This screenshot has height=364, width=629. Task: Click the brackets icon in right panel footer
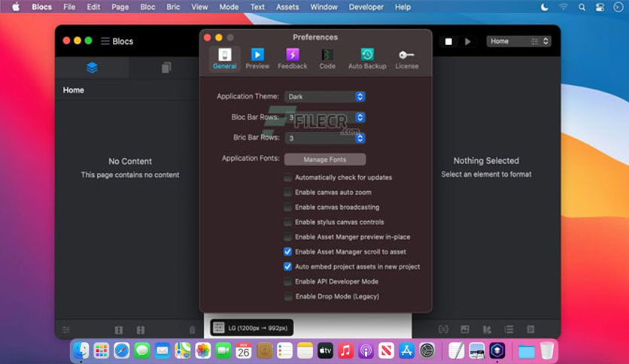pyautogui.click(x=443, y=329)
